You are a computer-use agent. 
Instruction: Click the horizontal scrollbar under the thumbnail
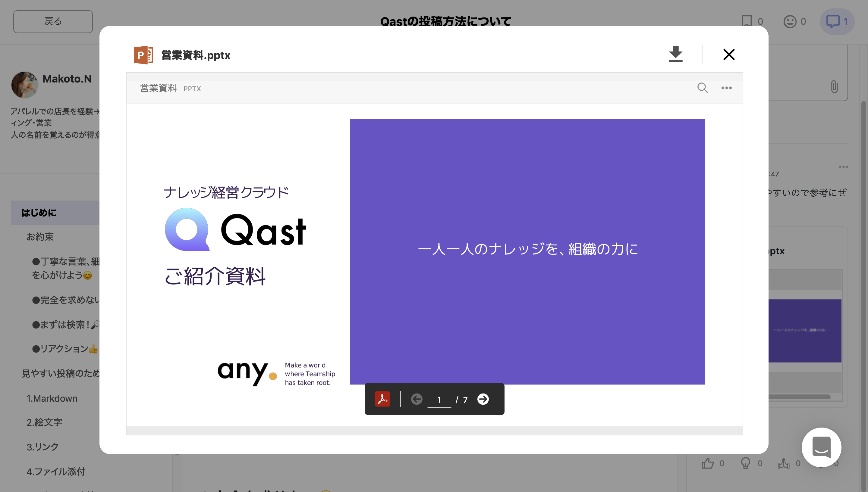click(x=799, y=397)
